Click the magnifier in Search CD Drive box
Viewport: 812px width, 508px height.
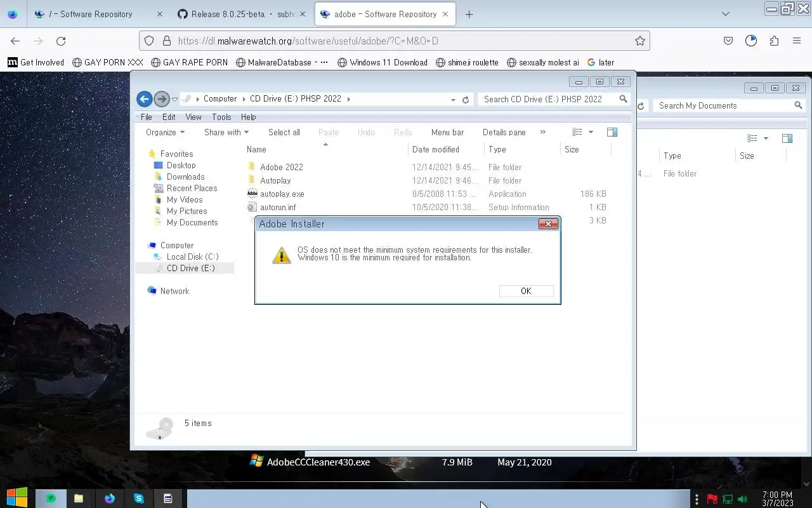pyautogui.click(x=623, y=99)
